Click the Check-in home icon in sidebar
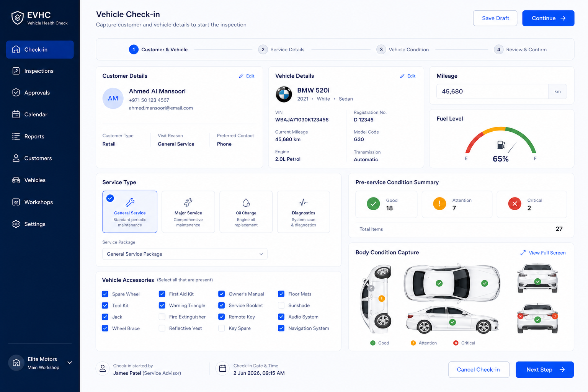Image resolution: width=588 pixels, height=392 pixels. pos(16,49)
